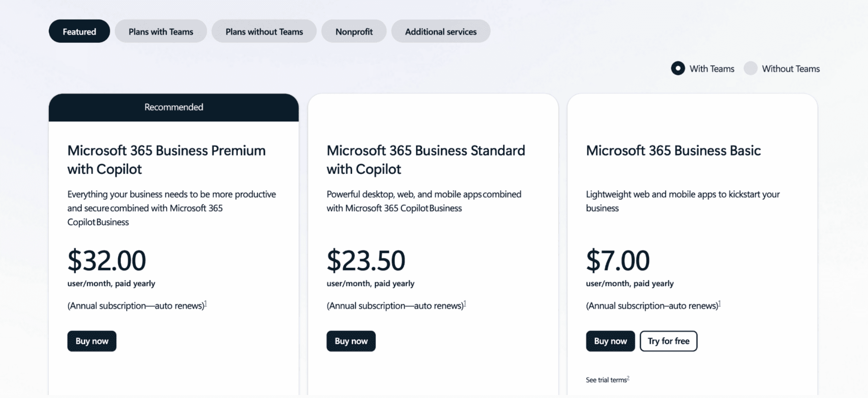This screenshot has height=398, width=868.
Task: Click Try for free on Business Basic
Action: [668, 341]
